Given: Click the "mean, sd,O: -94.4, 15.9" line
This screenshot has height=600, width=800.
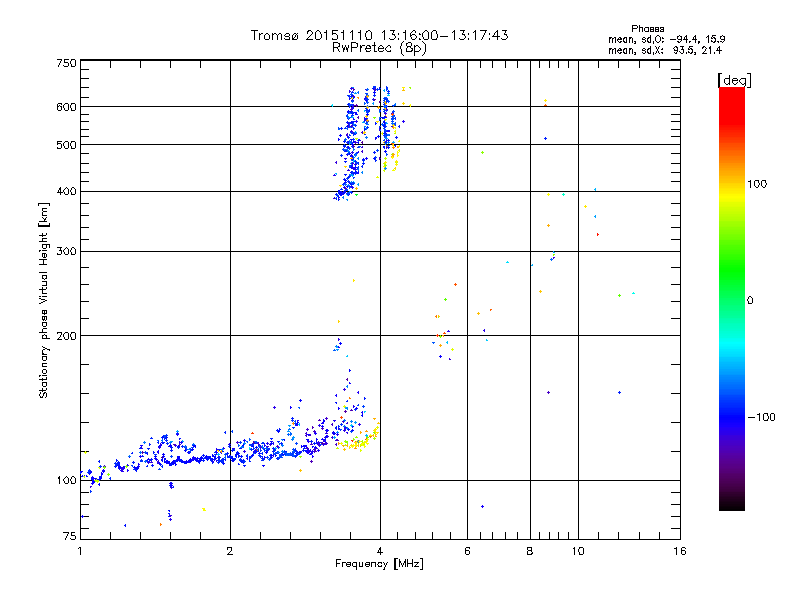Looking at the screenshot, I should (x=666, y=39).
